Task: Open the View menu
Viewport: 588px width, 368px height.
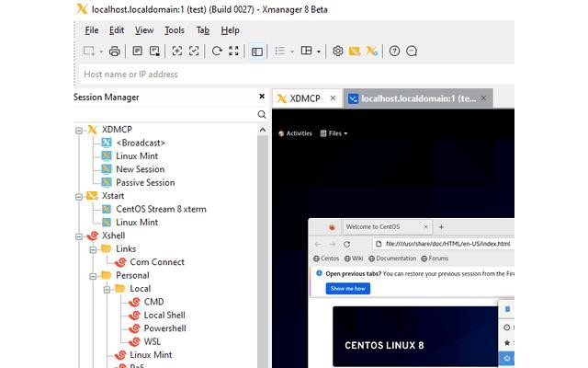Action: (x=144, y=30)
